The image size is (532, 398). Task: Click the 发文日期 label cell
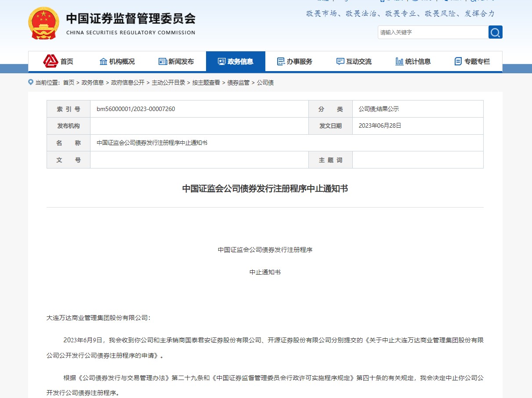(330, 126)
